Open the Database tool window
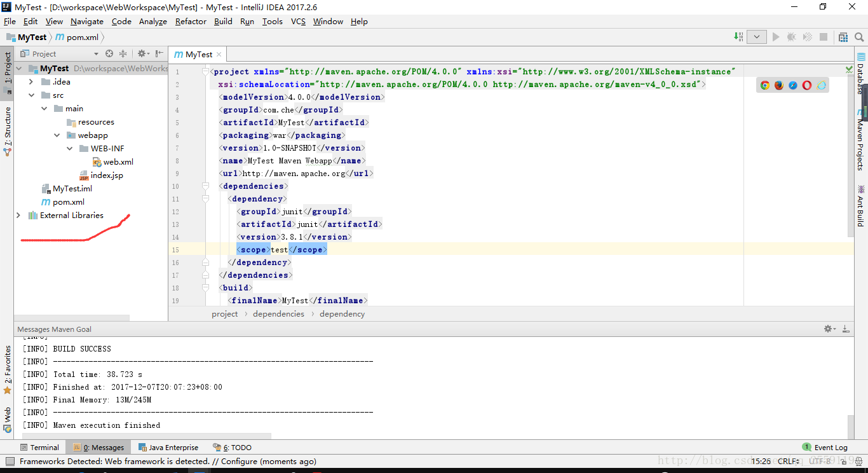 coord(860,75)
